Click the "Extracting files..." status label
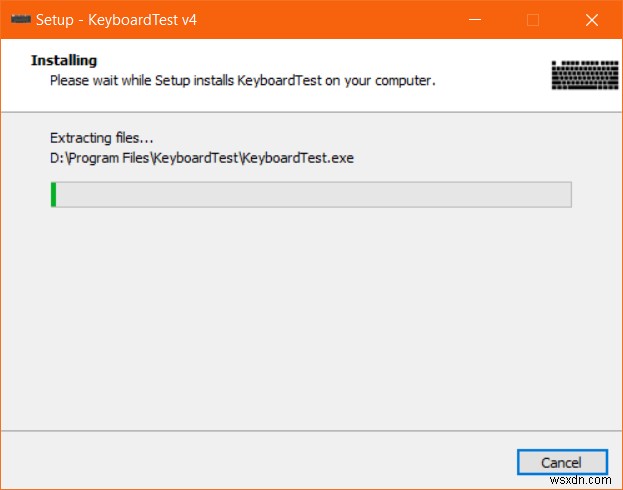Image resolution: width=623 pixels, height=490 pixels. (x=102, y=138)
